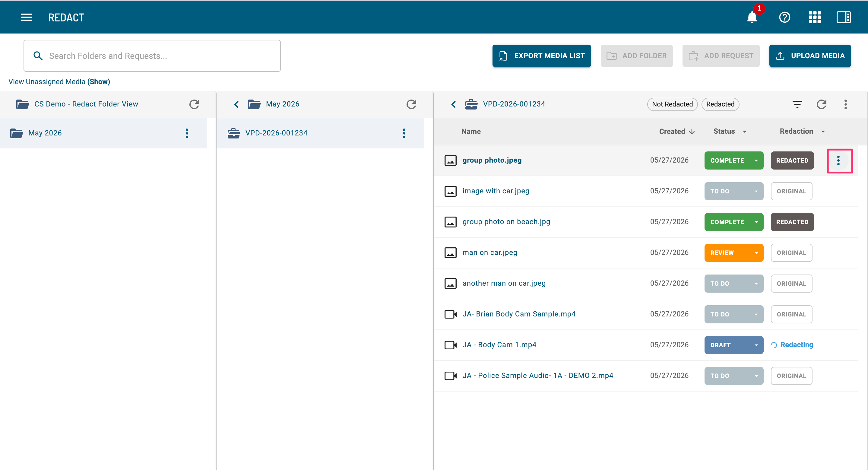The image size is (868, 470).
Task: Toggle the right side panel icon
Action: click(843, 17)
